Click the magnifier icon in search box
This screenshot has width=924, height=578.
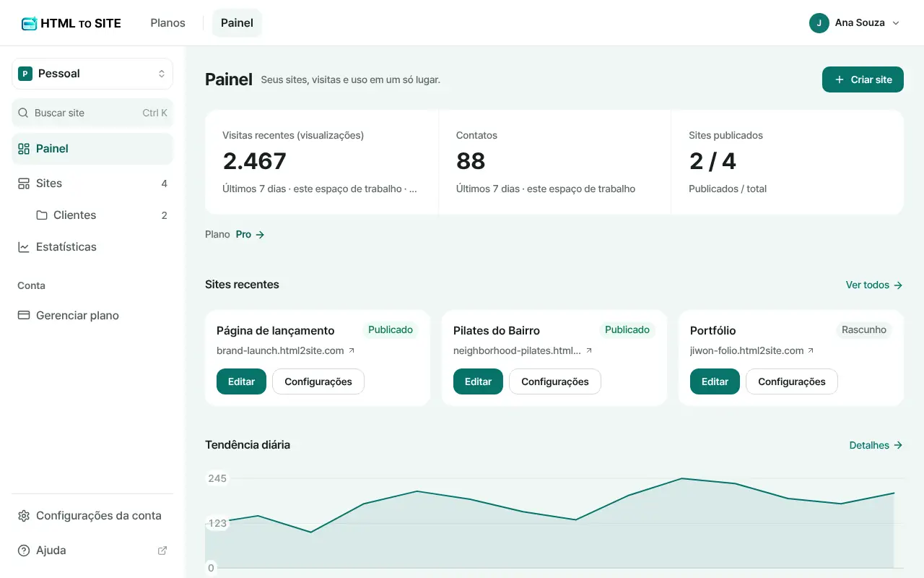click(24, 113)
